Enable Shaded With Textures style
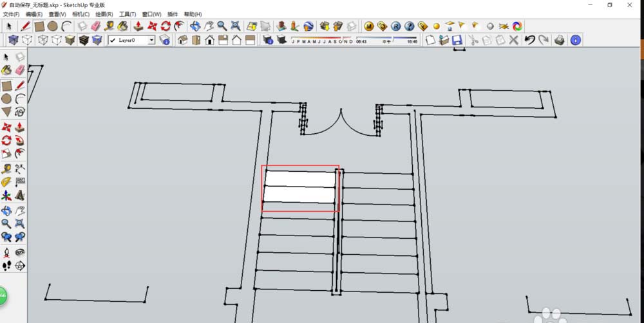The width and height of the screenshot is (644, 323). (83, 40)
